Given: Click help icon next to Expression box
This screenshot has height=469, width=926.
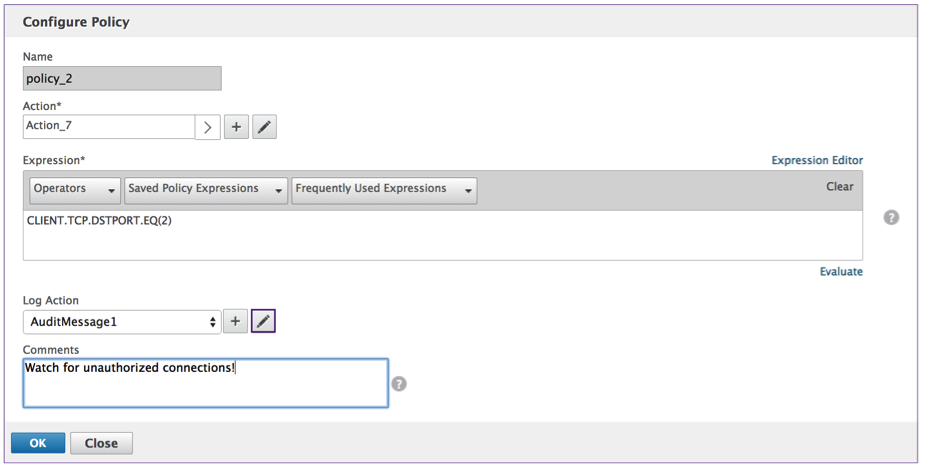Looking at the screenshot, I should pos(891,217).
